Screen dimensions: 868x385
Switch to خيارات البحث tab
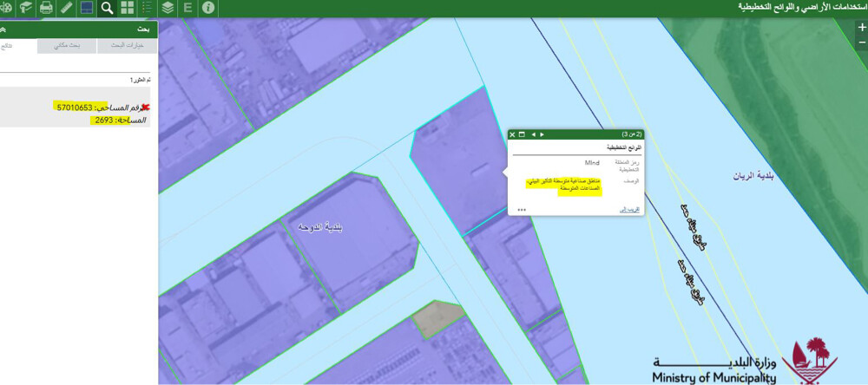point(128,46)
